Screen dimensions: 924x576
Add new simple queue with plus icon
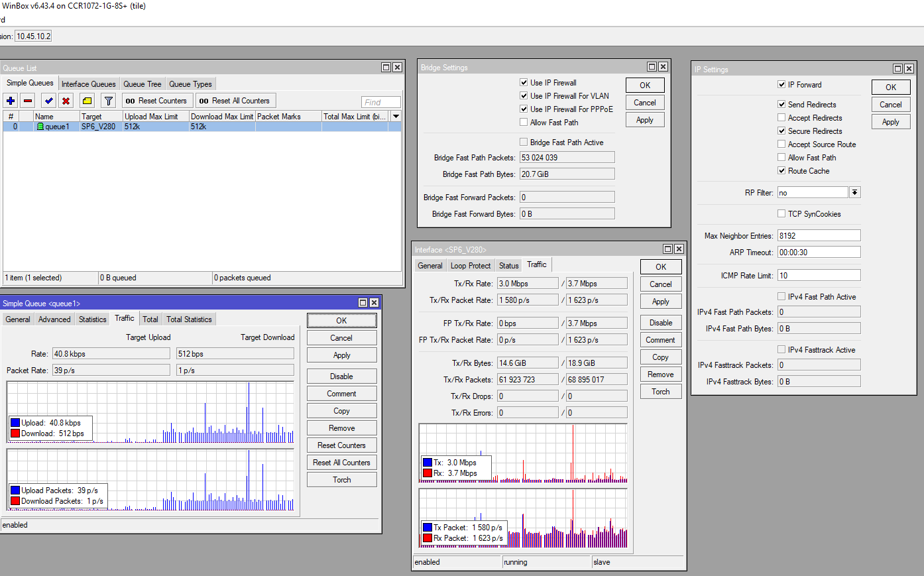tap(11, 101)
